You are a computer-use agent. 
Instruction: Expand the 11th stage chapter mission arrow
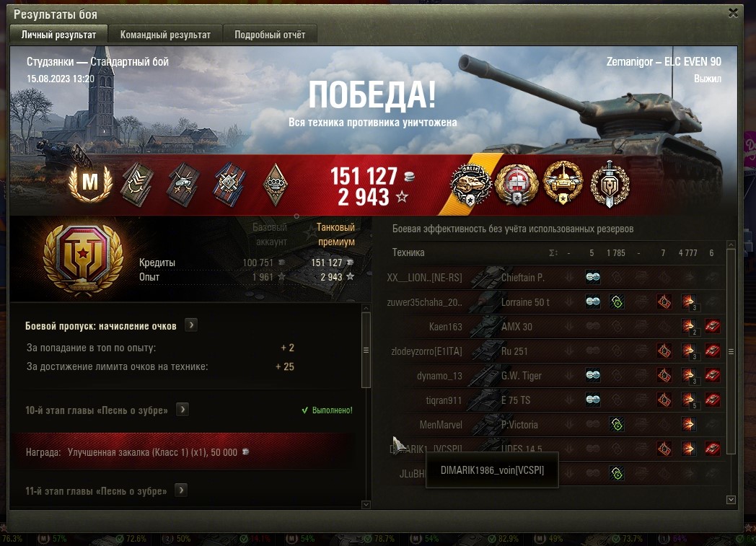point(181,490)
